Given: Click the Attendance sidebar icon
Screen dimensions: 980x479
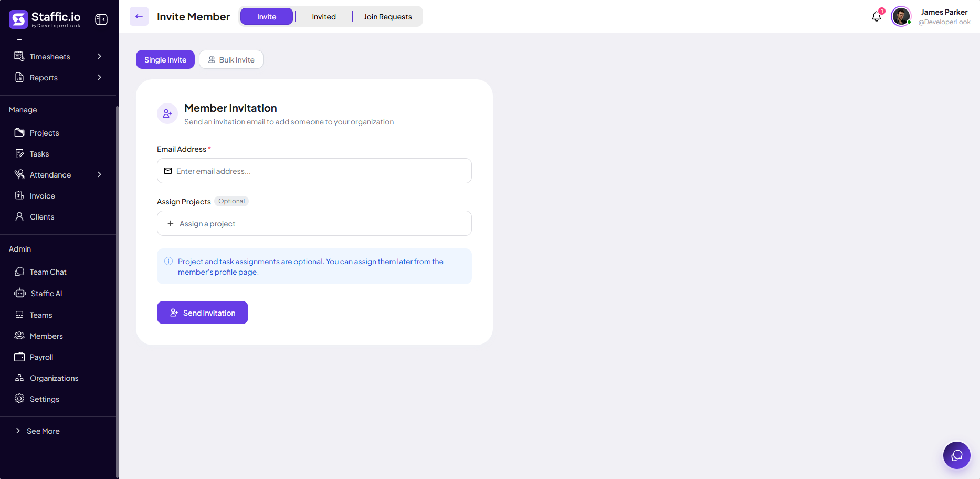Looking at the screenshot, I should pos(19,174).
